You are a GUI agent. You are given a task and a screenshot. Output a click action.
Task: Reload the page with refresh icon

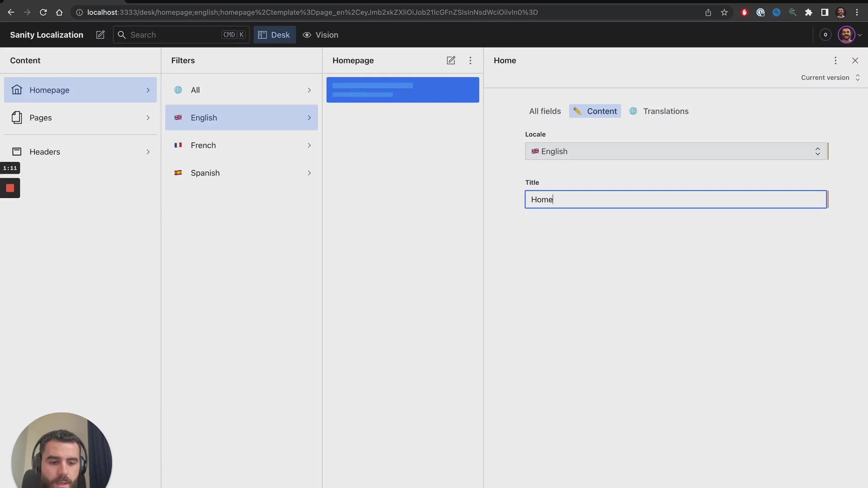coord(43,12)
